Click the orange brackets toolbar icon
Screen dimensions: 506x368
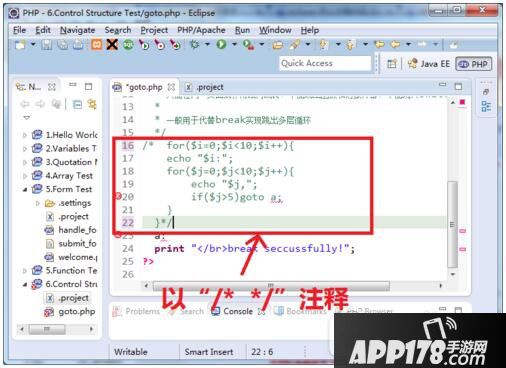point(97,44)
